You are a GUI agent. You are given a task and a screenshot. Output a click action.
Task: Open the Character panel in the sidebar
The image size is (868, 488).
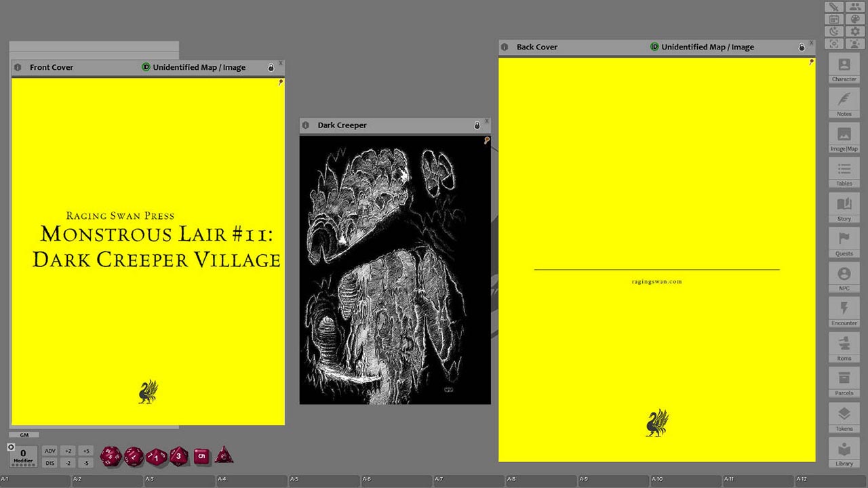click(844, 68)
